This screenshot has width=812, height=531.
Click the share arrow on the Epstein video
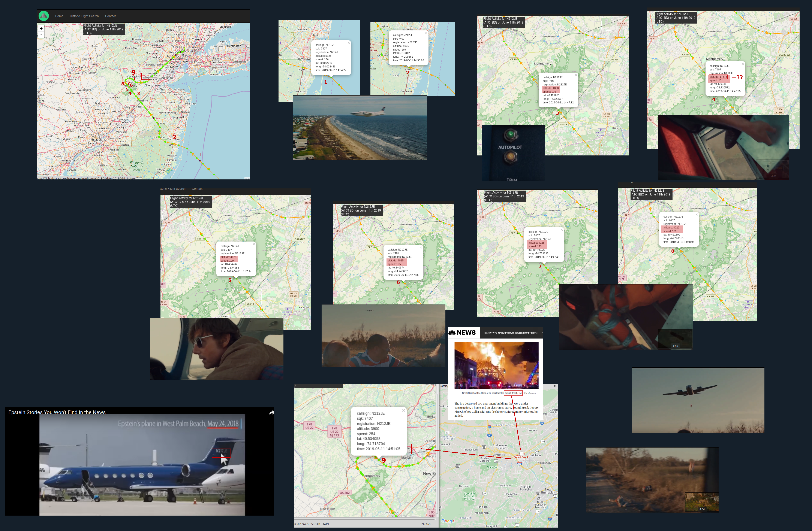[271, 413]
